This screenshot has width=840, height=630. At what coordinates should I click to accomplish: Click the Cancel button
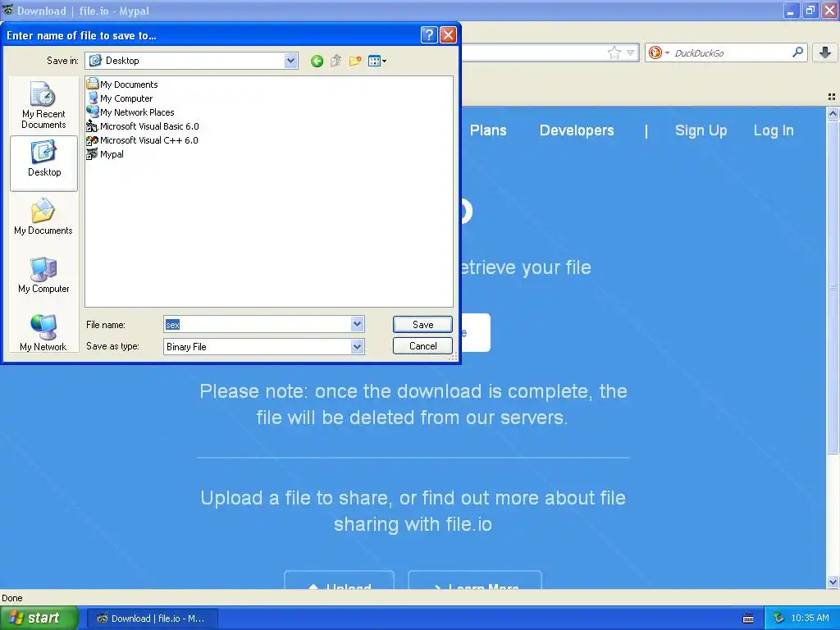[422, 346]
